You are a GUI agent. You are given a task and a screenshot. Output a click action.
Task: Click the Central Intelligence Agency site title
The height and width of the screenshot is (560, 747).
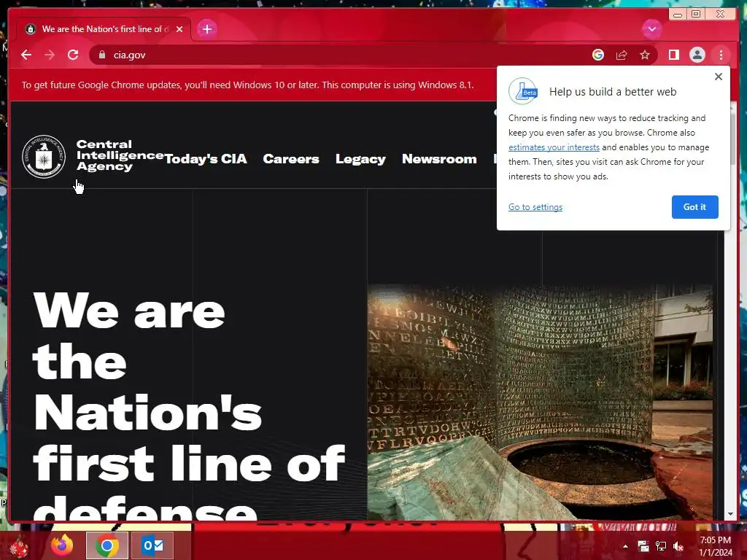(119, 155)
